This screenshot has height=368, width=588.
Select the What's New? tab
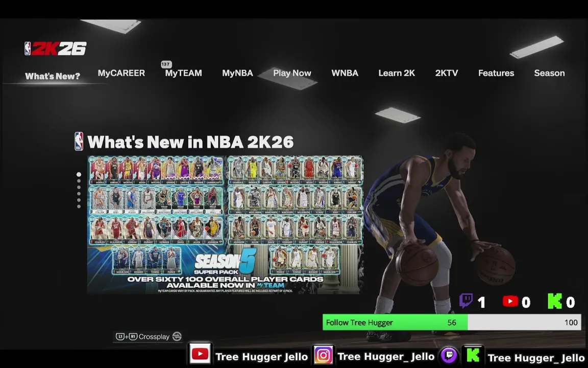coord(53,76)
